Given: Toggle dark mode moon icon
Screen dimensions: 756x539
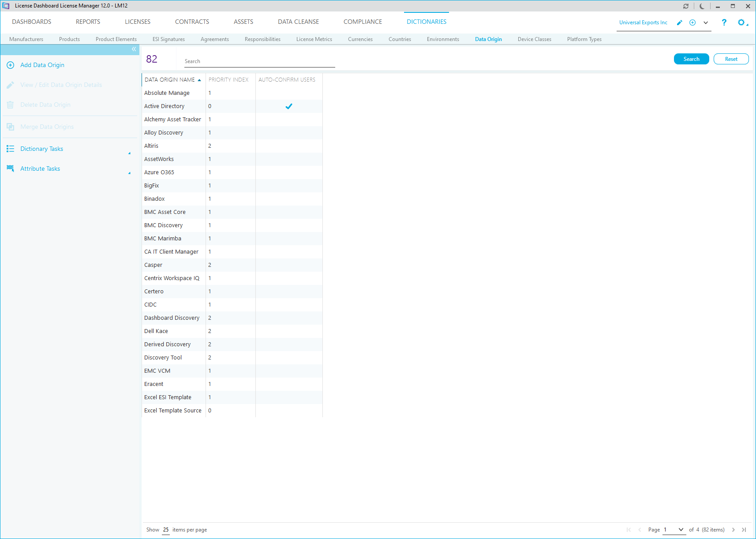Looking at the screenshot, I should [702, 6].
